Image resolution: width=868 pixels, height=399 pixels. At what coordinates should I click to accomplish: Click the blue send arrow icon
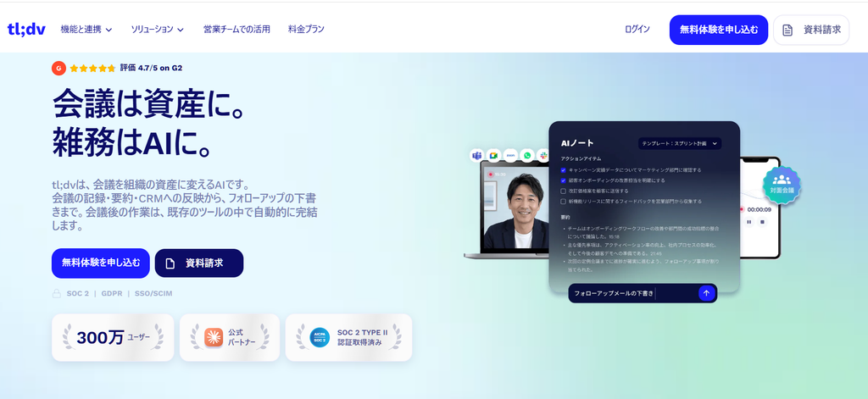706,293
